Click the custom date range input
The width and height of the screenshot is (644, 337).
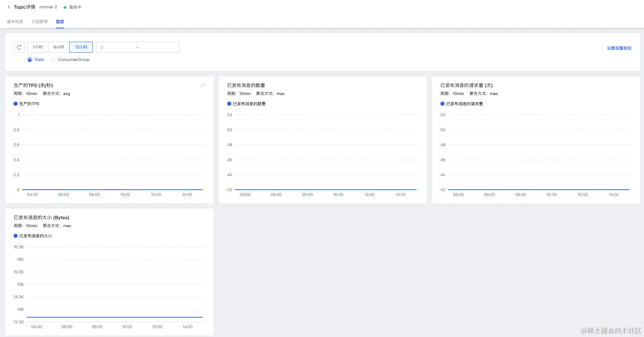(138, 47)
